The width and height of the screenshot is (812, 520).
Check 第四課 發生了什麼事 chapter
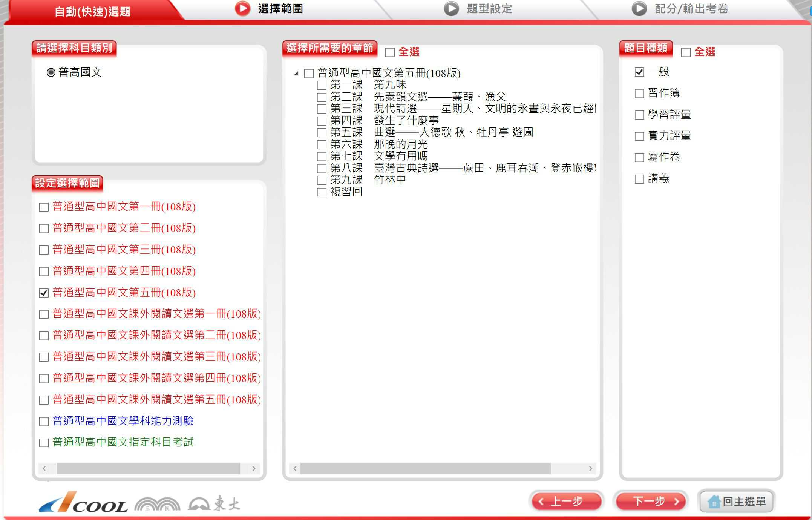coord(322,121)
